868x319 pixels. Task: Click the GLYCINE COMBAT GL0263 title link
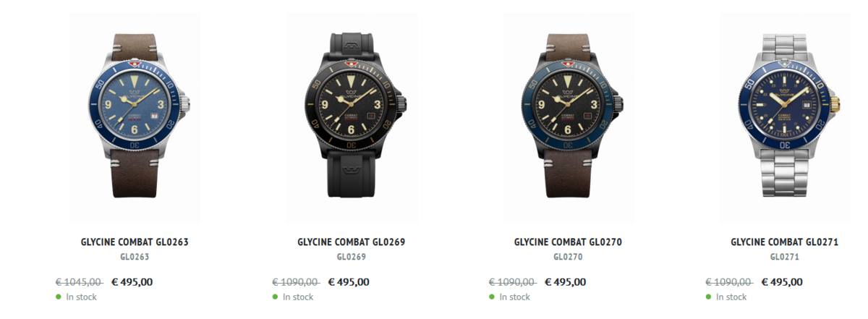[135, 242]
